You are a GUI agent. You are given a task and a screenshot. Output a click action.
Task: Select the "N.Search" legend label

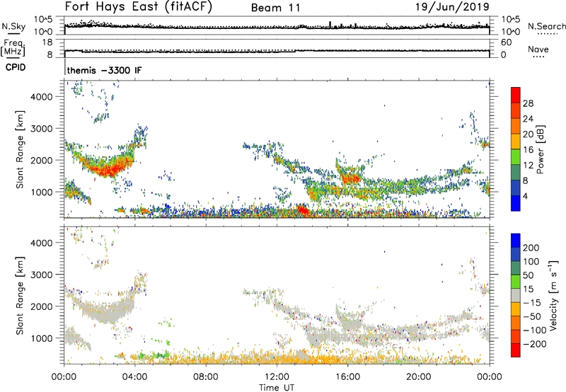click(546, 26)
